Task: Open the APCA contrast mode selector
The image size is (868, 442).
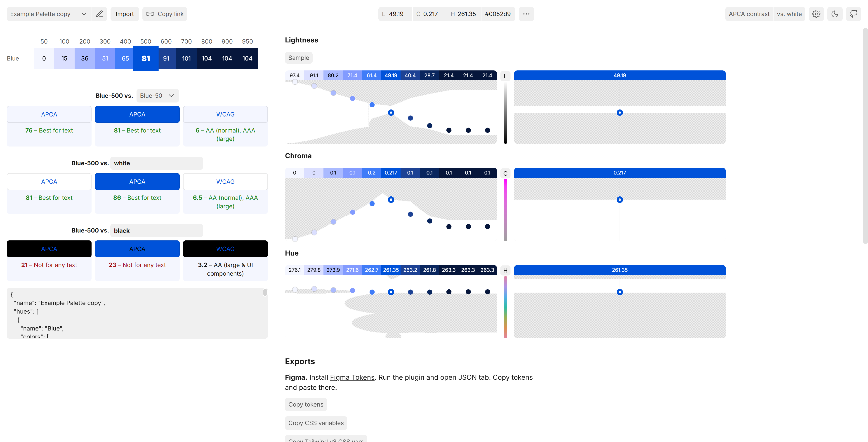Action: [x=749, y=14]
